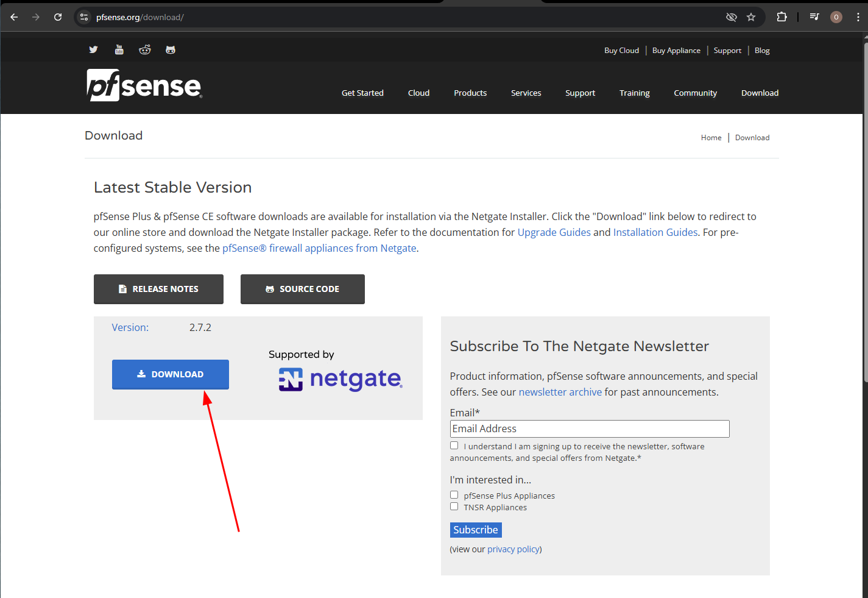This screenshot has height=598, width=868.
Task: Open the browser extensions puzzle icon
Action: click(x=782, y=17)
